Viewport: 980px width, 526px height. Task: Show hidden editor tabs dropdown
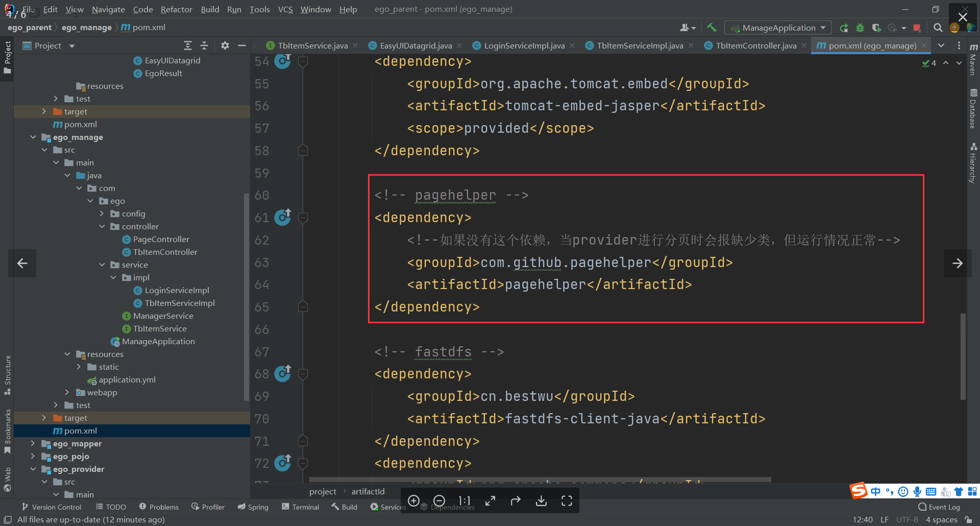[941, 45]
